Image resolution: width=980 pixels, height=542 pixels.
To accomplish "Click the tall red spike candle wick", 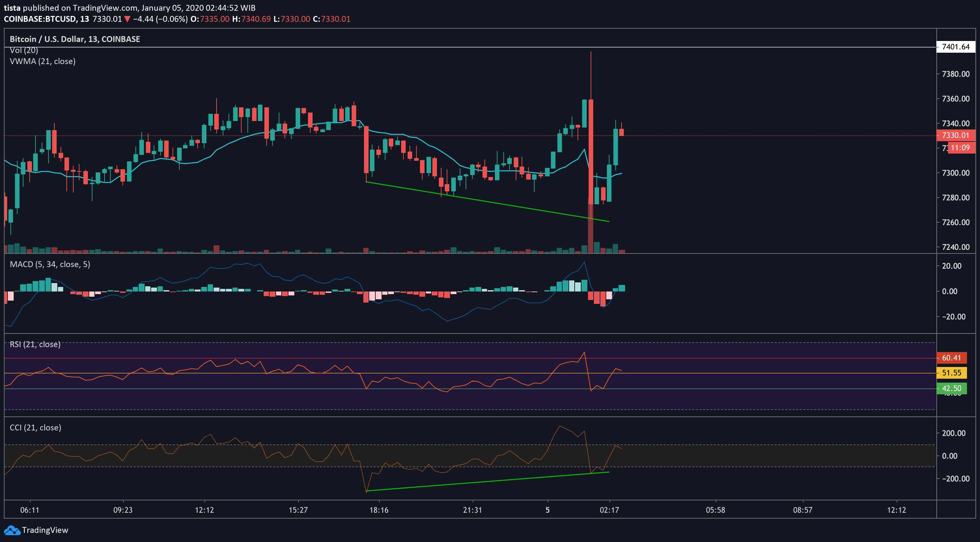I will click(x=591, y=75).
